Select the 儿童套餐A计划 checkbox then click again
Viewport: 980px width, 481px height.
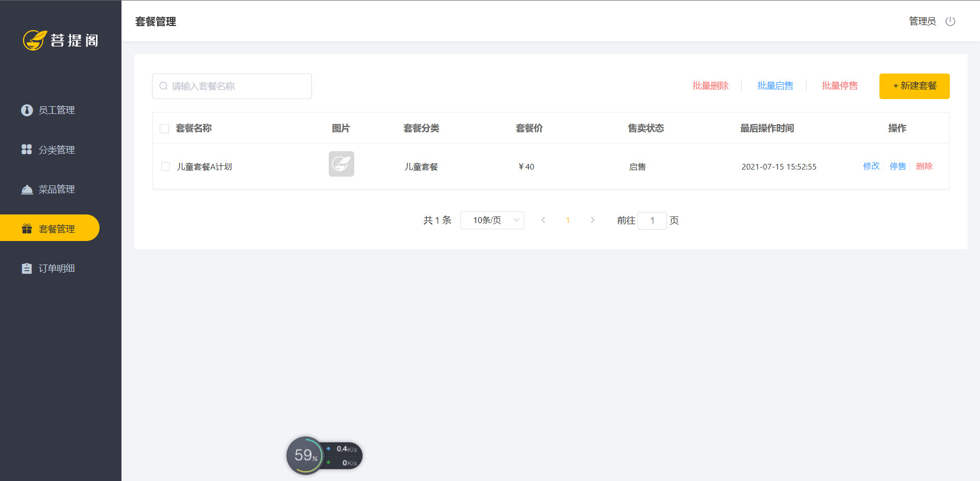(x=165, y=166)
